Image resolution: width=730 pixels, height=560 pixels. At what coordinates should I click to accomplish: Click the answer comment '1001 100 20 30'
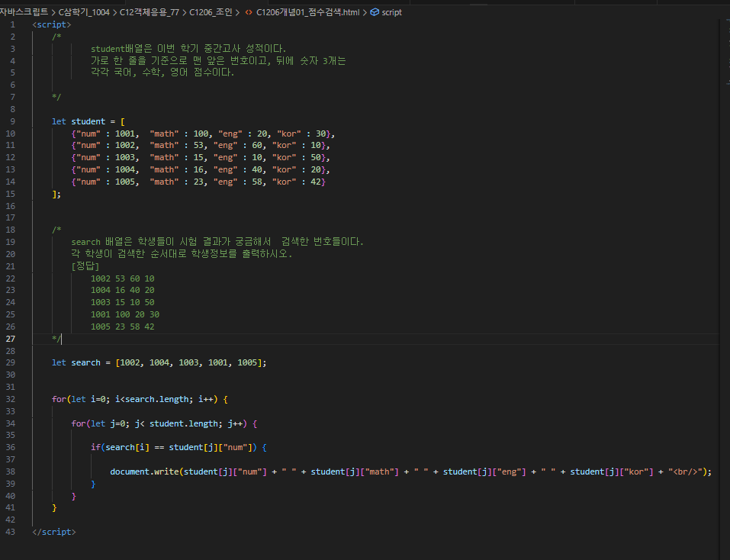pyautogui.click(x=125, y=314)
